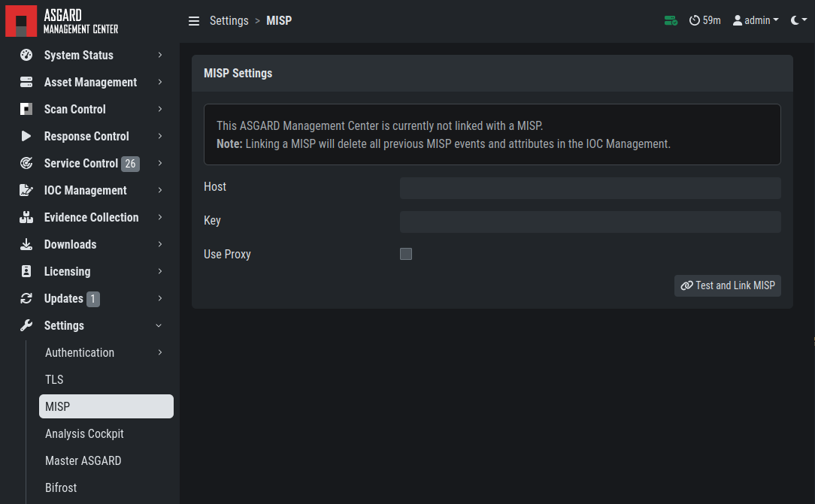Viewport: 815px width, 504px height.
Task: Click the Service Control target icon
Action: (x=26, y=163)
